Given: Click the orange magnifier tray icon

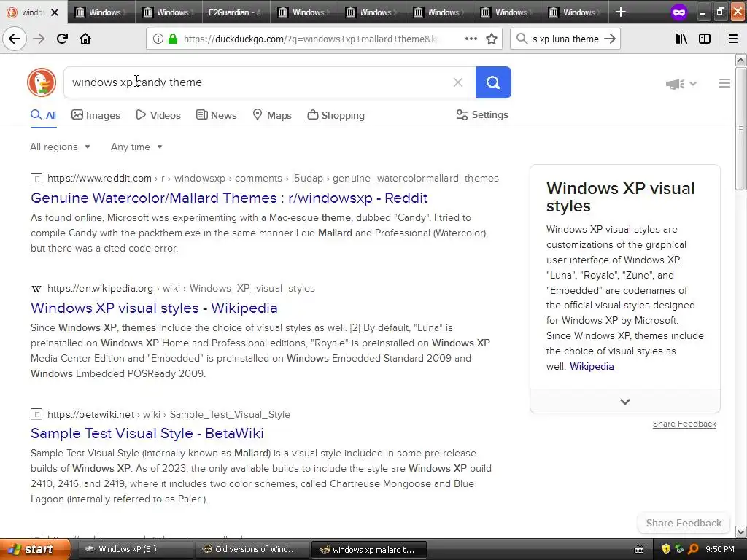Looking at the screenshot, I should click(693, 550).
